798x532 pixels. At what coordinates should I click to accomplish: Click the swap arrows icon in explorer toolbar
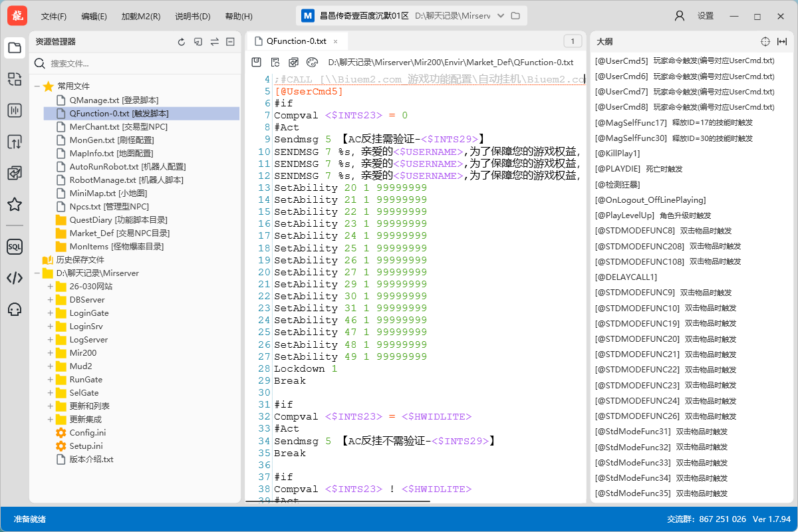[213, 41]
